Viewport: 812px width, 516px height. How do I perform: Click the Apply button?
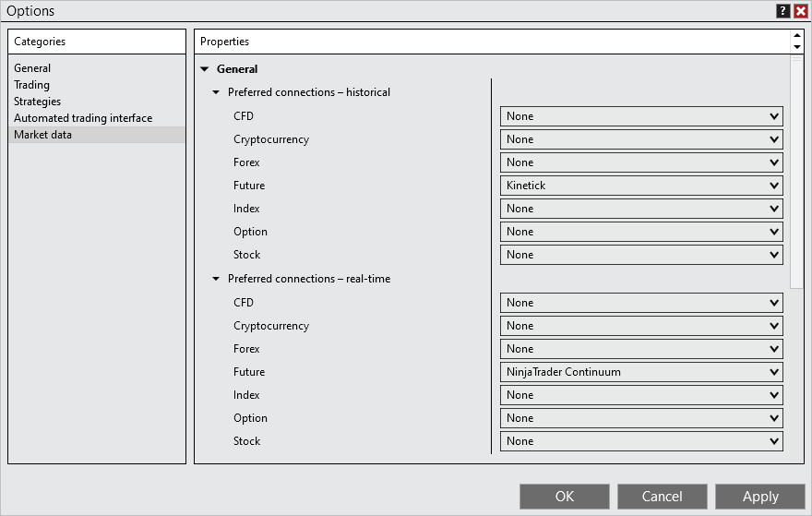760,497
